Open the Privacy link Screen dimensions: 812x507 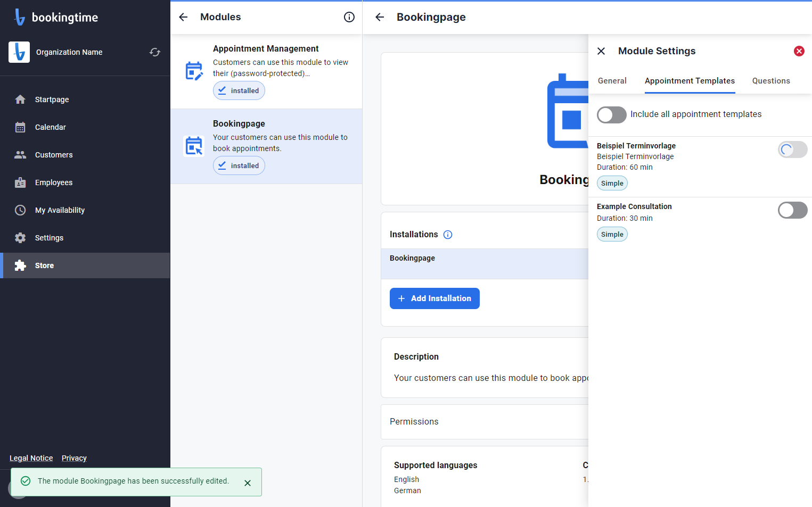pyautogui.click(x=74, y=458)
